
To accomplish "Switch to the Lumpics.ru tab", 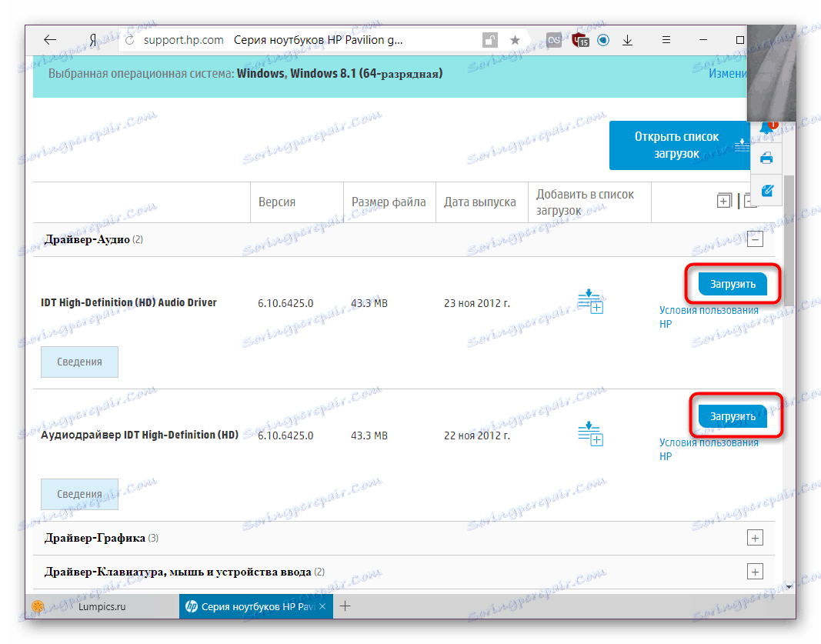I will point(102,606).
